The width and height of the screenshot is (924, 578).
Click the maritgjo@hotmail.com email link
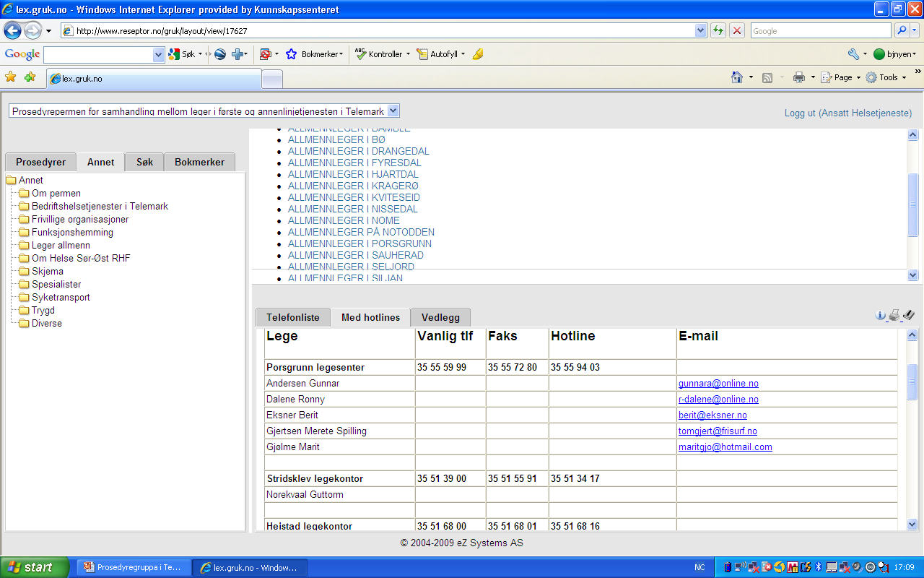pyautogui.click(x=725, y=447)
